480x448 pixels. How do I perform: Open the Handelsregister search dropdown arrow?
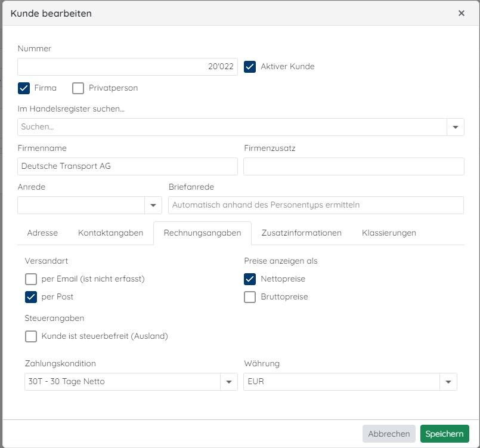(x=456, y=127)
